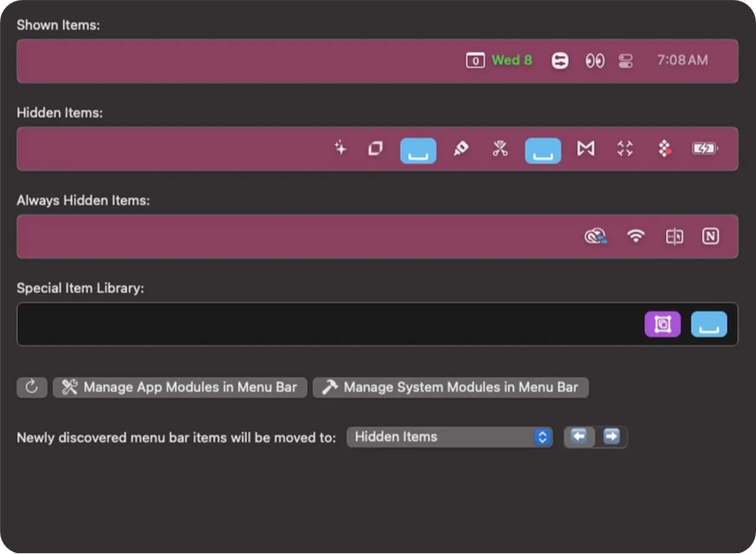Toggle the left arrow direction button
Image resolution: width=756 pixels, height=554 pixels.
(x=579, y=437)
